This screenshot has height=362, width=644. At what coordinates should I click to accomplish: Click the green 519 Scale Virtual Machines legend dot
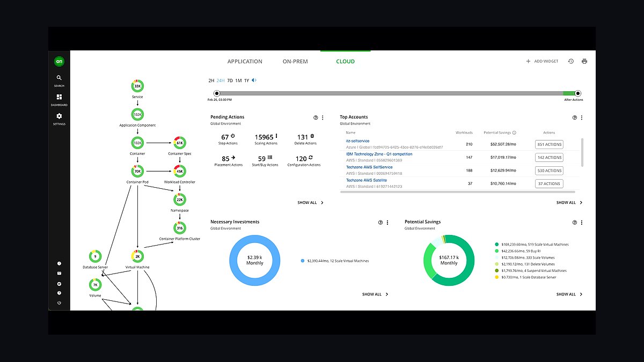click(x=497, y=245)
